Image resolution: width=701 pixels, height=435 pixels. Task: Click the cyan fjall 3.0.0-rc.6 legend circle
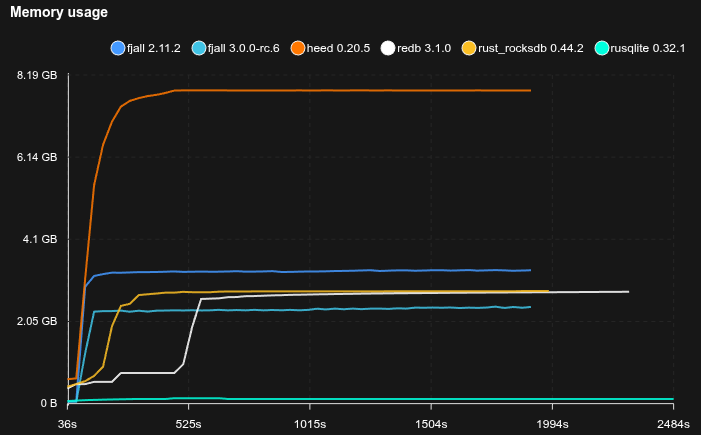(198, 48)
